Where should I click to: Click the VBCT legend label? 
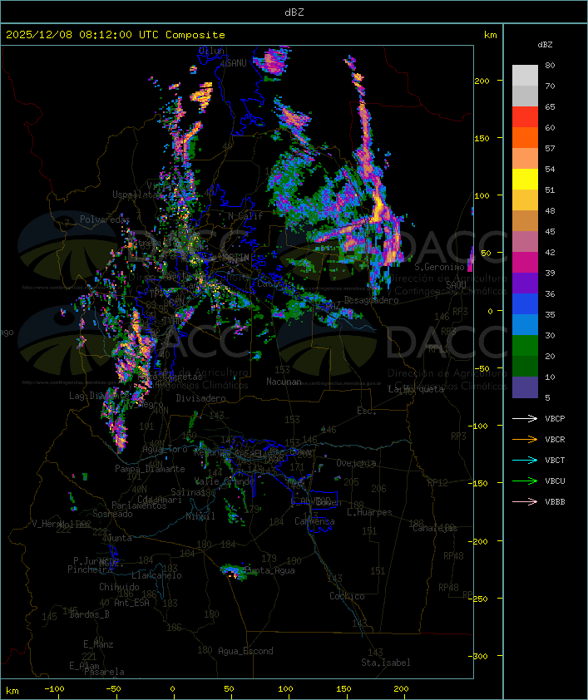coord(555,460)
